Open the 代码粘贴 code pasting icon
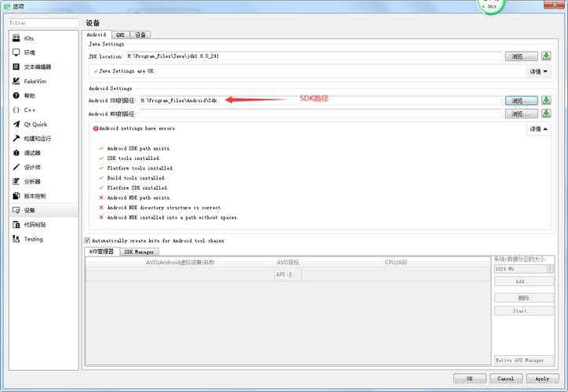 click(x=16, y=224)
